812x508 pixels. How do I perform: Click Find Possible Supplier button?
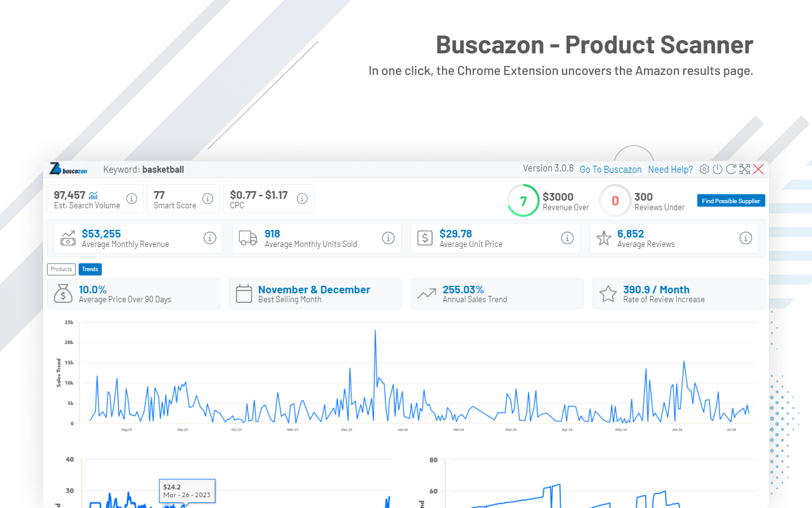731,201
